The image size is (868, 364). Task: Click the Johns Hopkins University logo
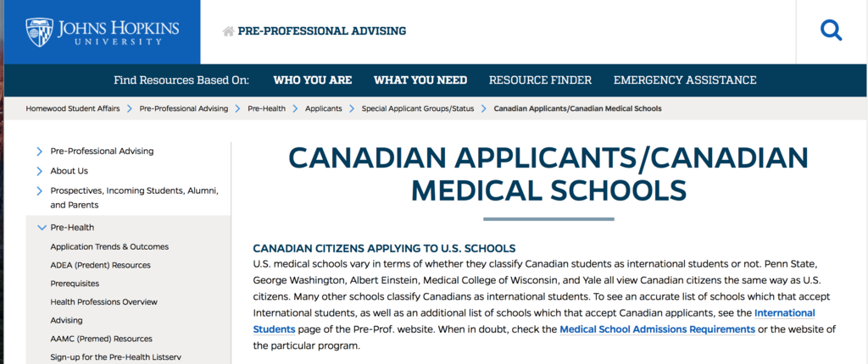coord(103,31)
